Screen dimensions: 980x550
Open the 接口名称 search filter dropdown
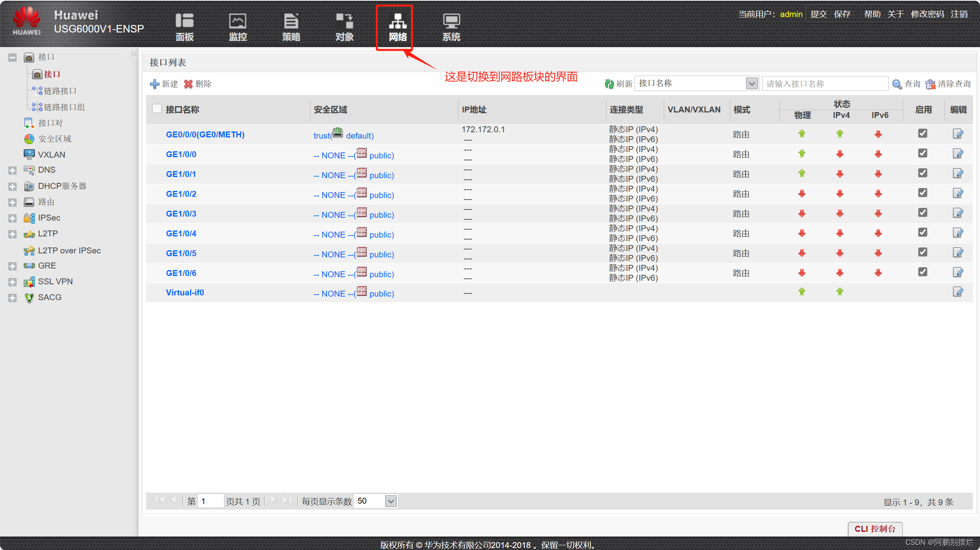click(x=752, y=84)
